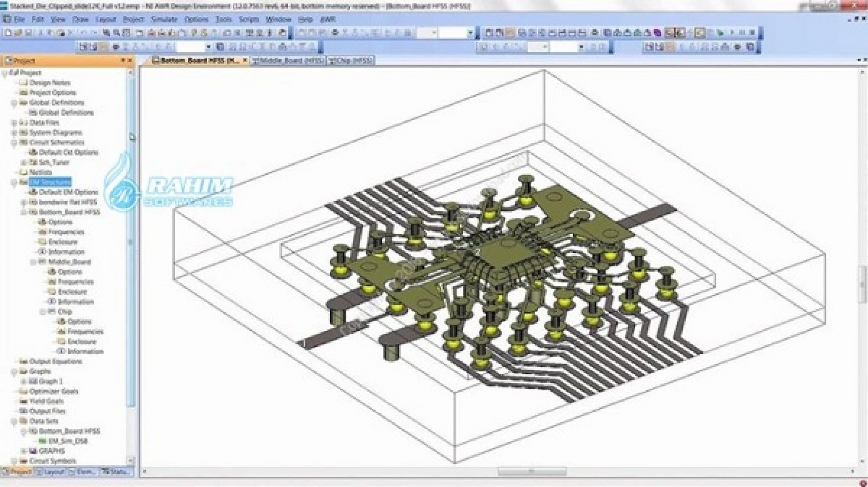Image resolution: width=868 pixels, height=487 pixels.
Task: Toggle auto-hide pin on Project panel
Action: click(x=123, y=61)
